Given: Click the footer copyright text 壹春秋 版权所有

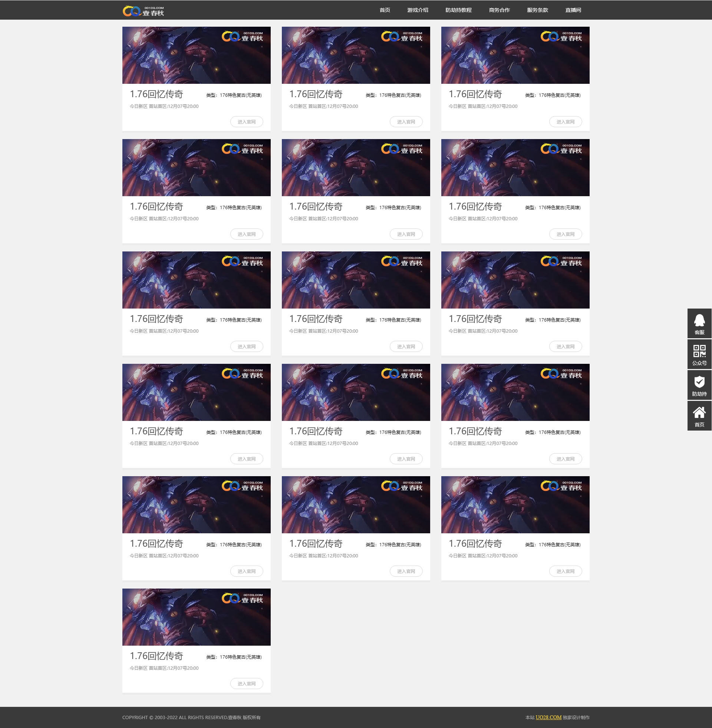Looking at the screenshot, I should pyautogui.click(x=244, y=717).
